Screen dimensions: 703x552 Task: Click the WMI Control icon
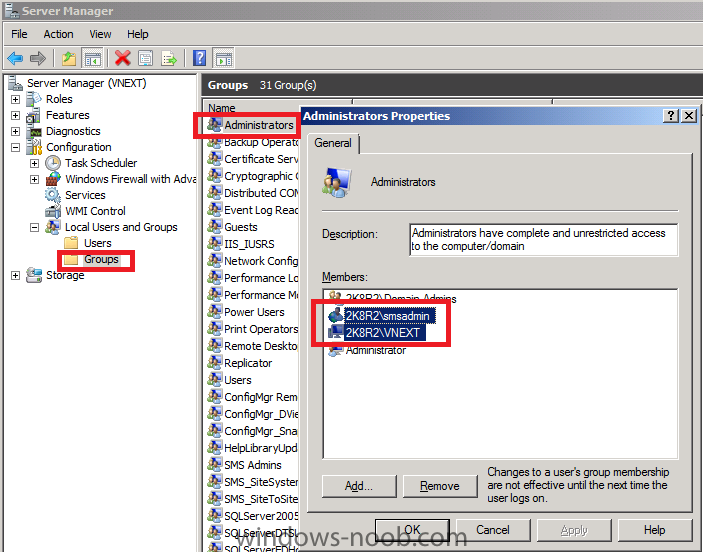coord(53,211)
